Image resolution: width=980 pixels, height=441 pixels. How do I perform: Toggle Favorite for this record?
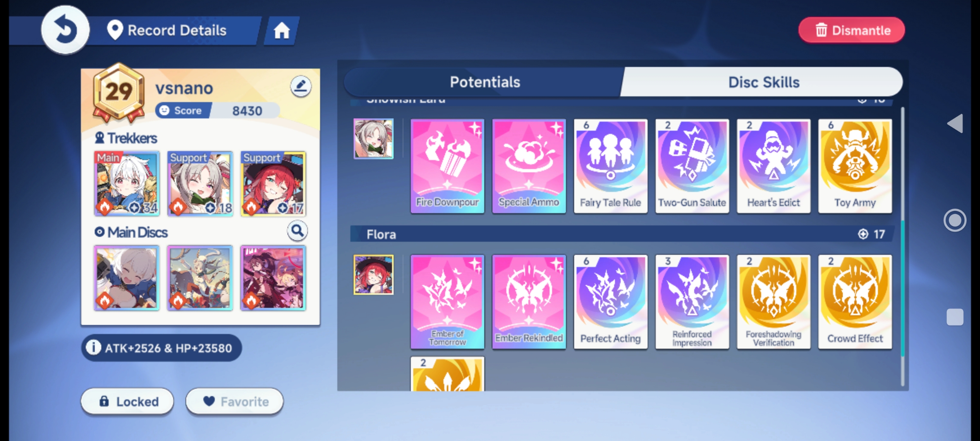pyautogui.click(x=234, y=401)
